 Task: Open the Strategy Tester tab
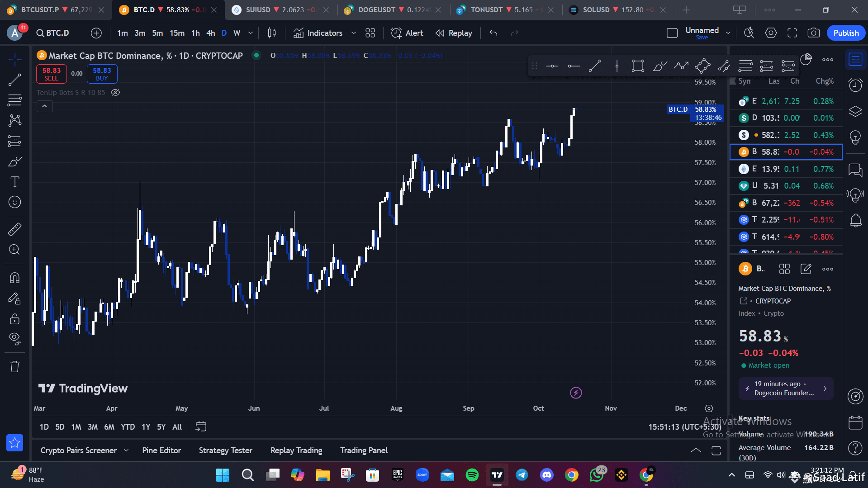226,450
